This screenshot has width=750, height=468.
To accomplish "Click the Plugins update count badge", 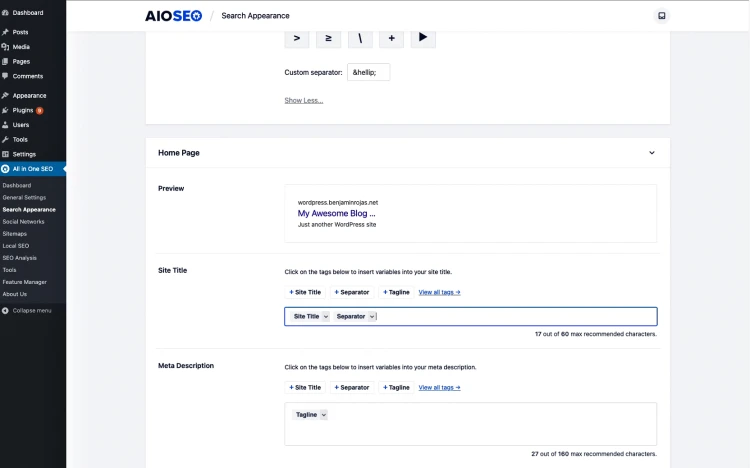I will (40, 111).
